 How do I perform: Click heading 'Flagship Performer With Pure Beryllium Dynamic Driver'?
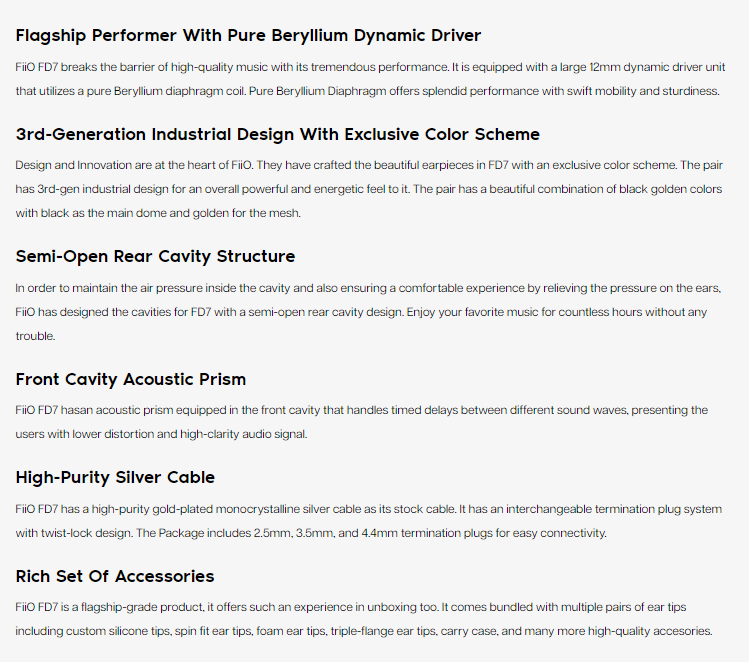(248, 36)
